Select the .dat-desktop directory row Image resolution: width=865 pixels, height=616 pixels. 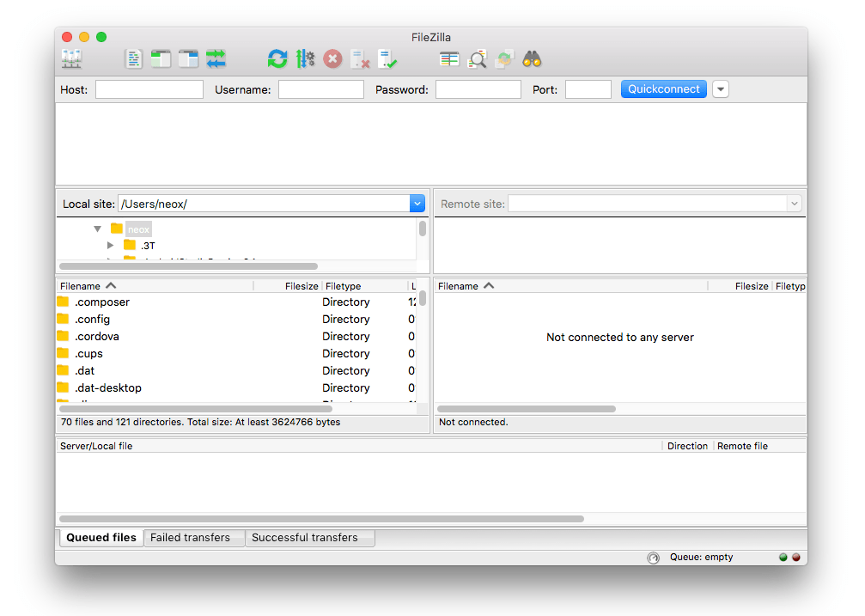(x=237, y=387)
